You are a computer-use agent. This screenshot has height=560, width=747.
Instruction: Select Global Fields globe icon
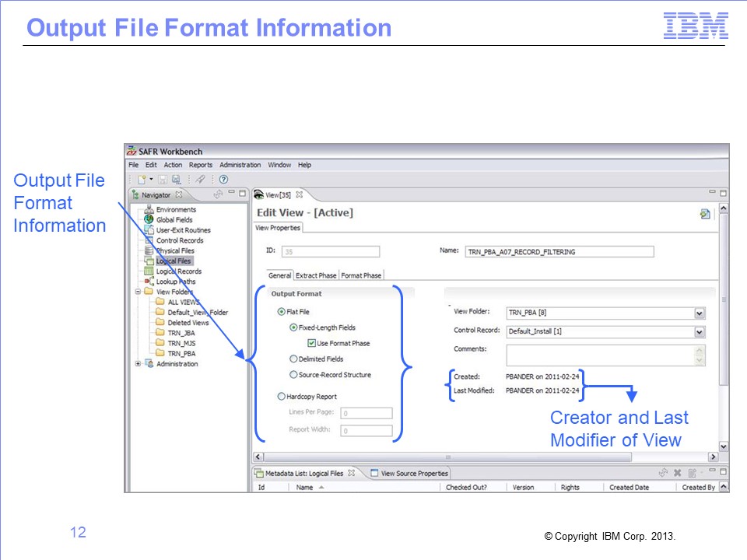[x=149, y=219]
